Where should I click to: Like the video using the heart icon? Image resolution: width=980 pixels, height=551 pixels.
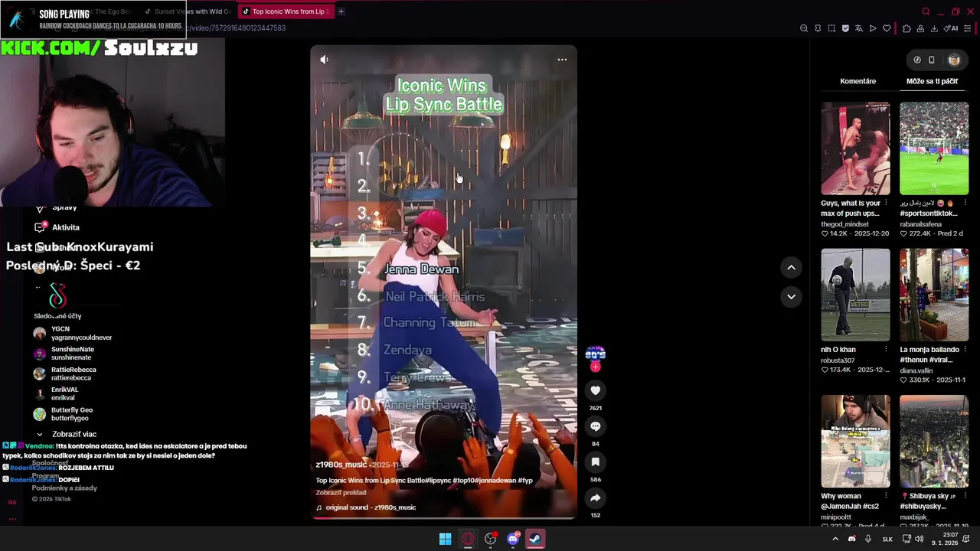(595, 390)
